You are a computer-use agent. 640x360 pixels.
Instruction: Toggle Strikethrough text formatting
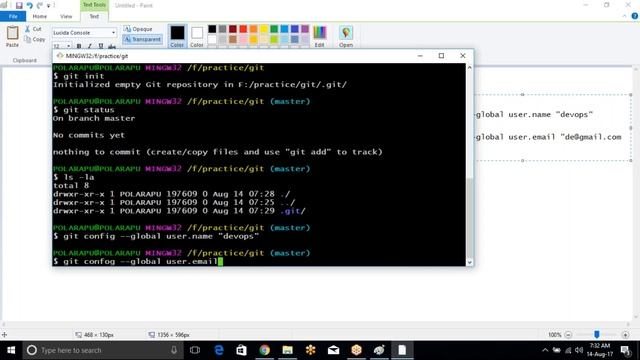112,46
